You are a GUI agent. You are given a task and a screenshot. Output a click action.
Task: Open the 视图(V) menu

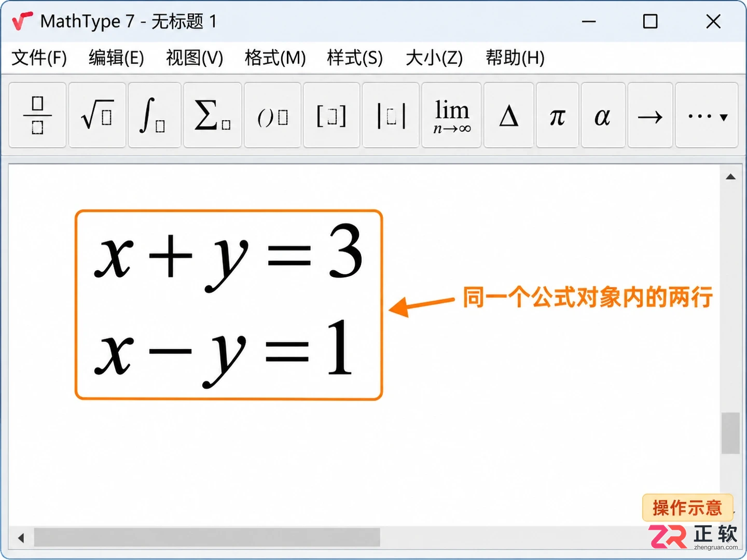pos(195,58)
